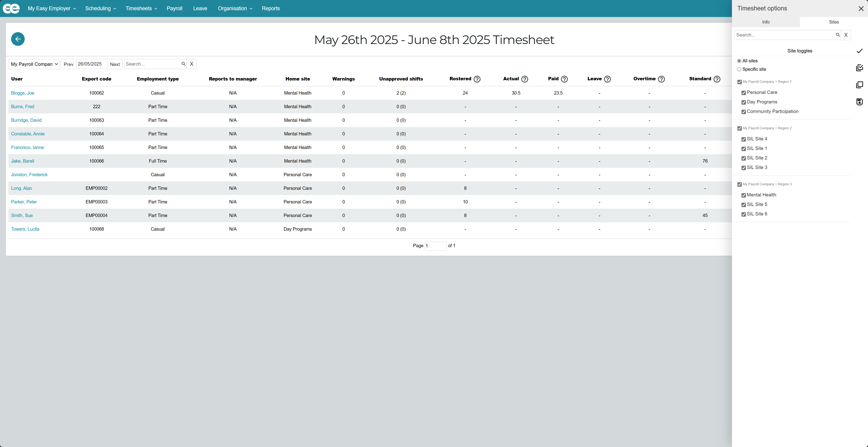The image size is (868, 447).
Task: Open Jonston, Frederick timesheet link
Action: [x=29, y=175]
